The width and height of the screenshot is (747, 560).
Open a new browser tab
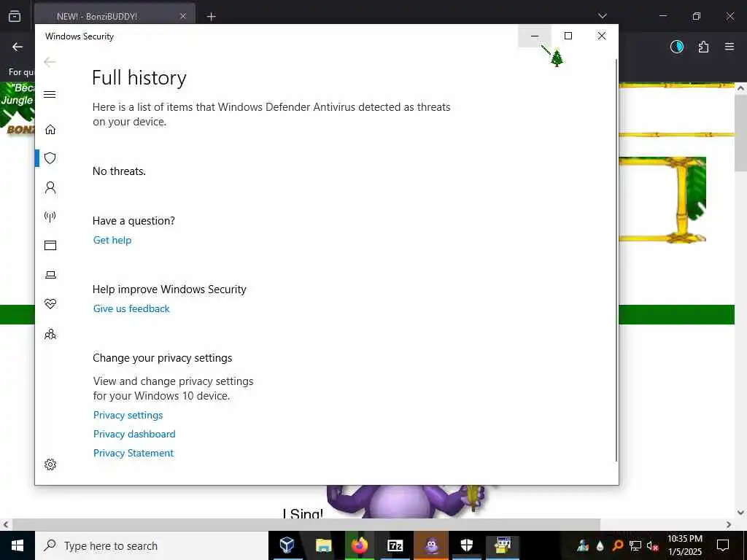[211, 17]
